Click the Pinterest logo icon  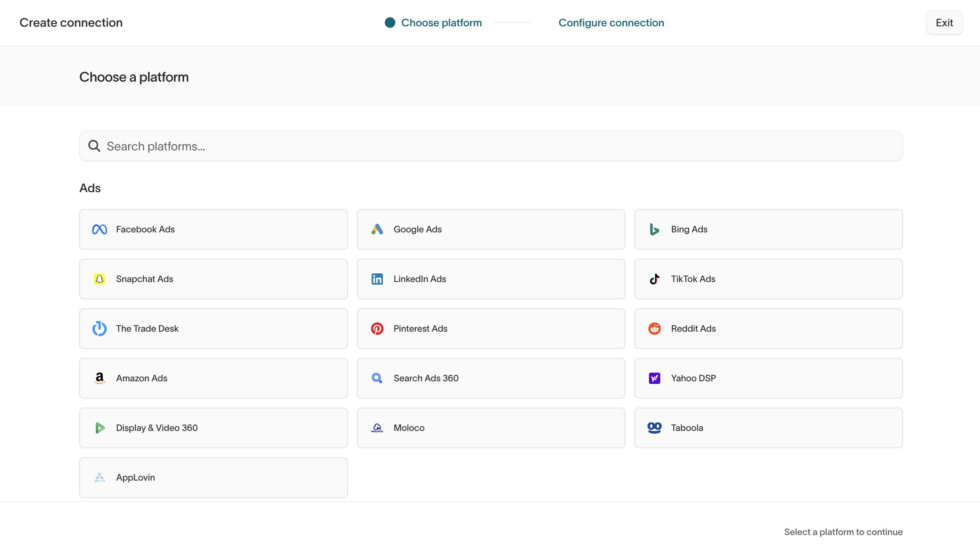pos(377,329)
